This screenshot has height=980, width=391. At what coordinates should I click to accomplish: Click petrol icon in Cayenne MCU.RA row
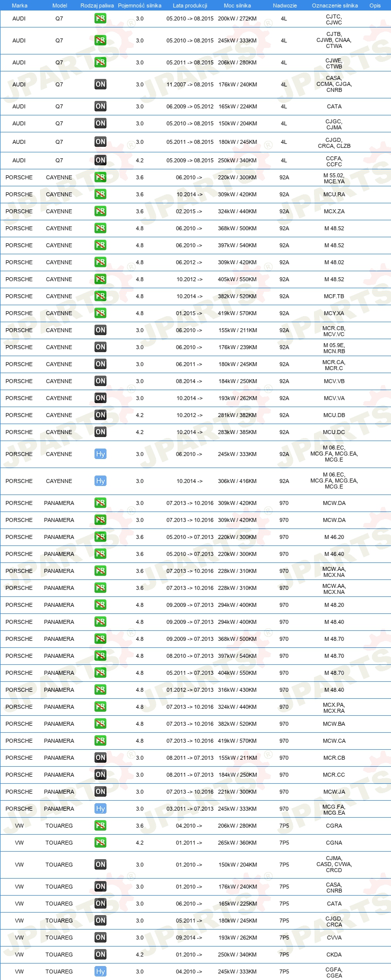point(100,194)
